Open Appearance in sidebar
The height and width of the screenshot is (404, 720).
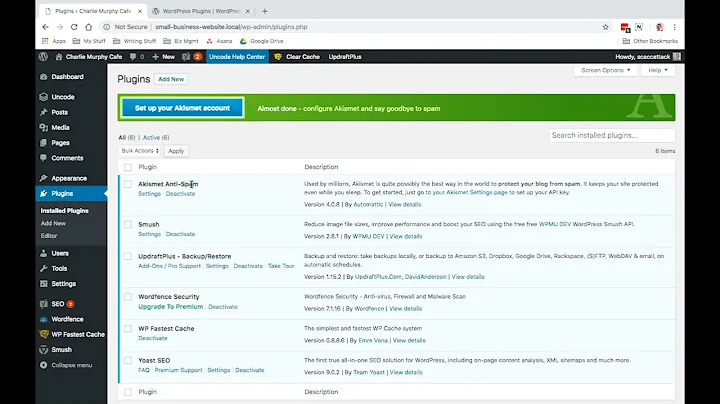[69, 178]
